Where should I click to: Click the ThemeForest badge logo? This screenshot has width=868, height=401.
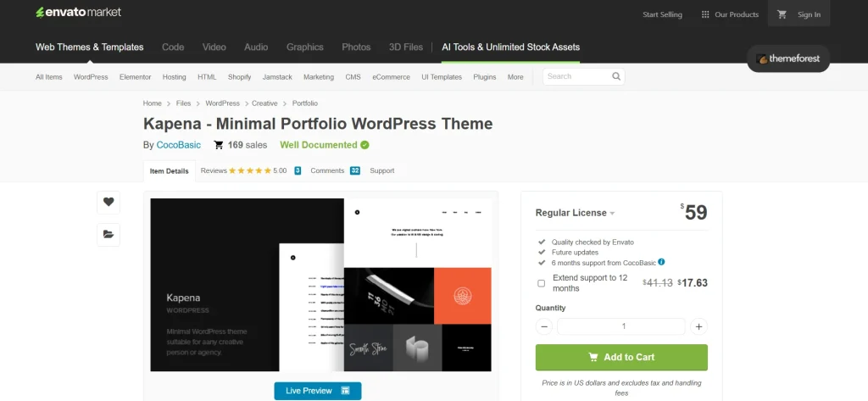(788, 59)
